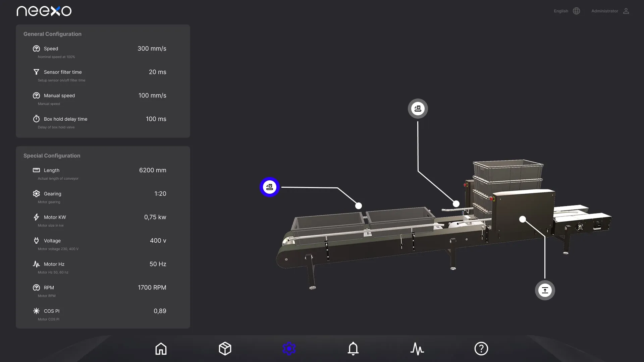
Task: Edit the Box hold delay value 100 ms
Action: pos(156,119)
